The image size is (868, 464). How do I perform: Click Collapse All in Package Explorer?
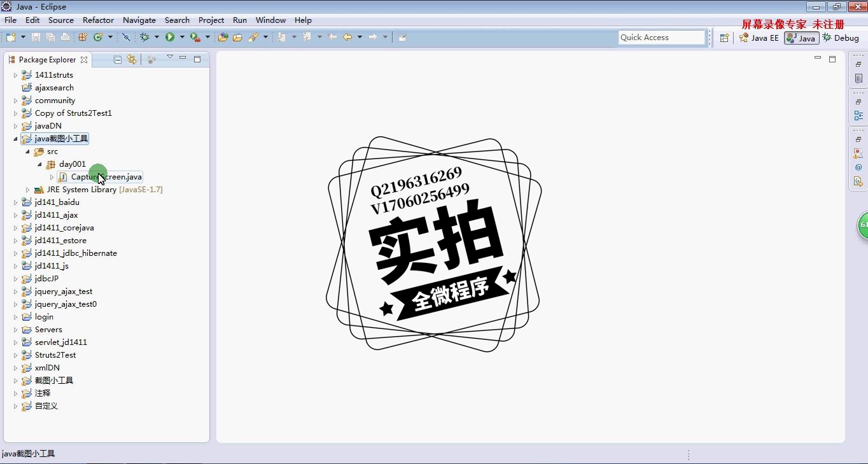(118, 59)
